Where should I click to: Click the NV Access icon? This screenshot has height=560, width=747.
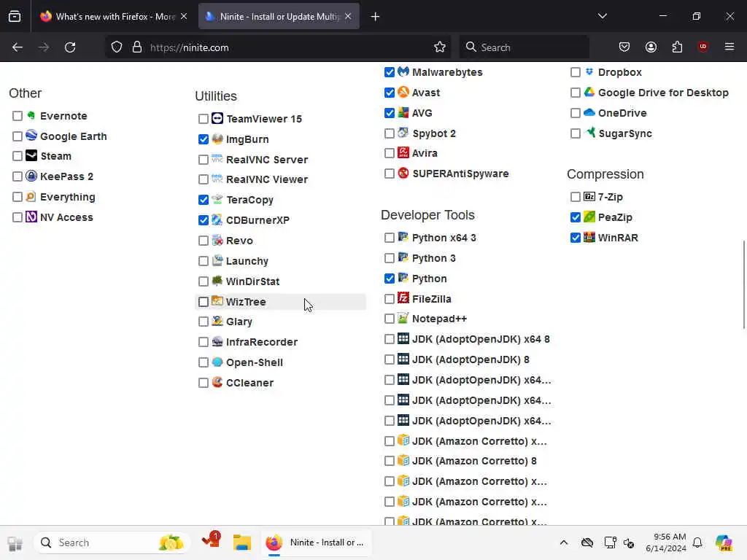[31, 217]
